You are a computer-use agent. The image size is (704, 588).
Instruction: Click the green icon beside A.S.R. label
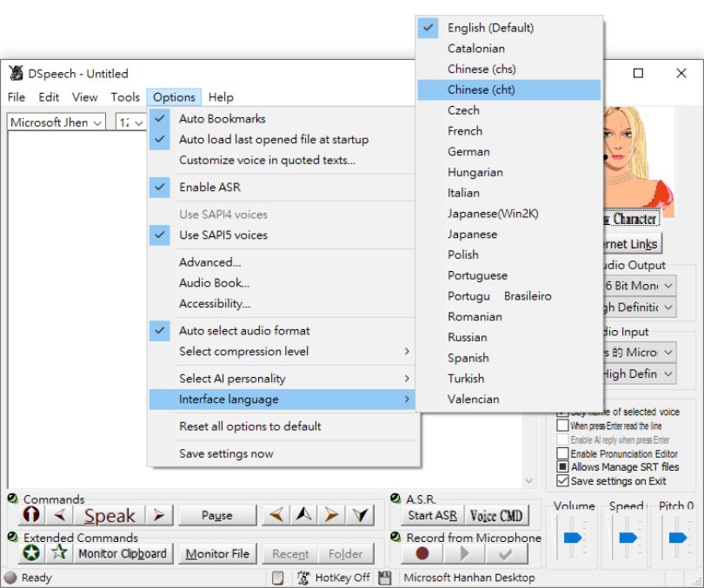[x=395, y=499]
